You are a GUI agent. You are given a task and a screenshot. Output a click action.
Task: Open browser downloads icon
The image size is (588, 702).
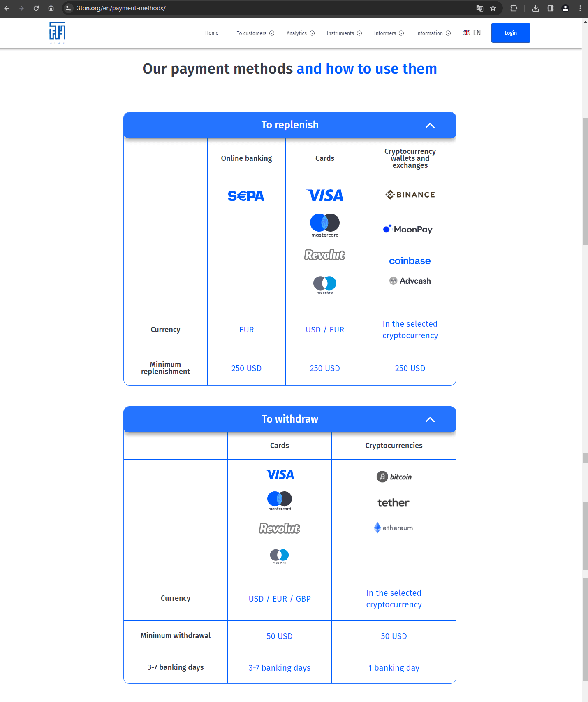coord(536,8)
